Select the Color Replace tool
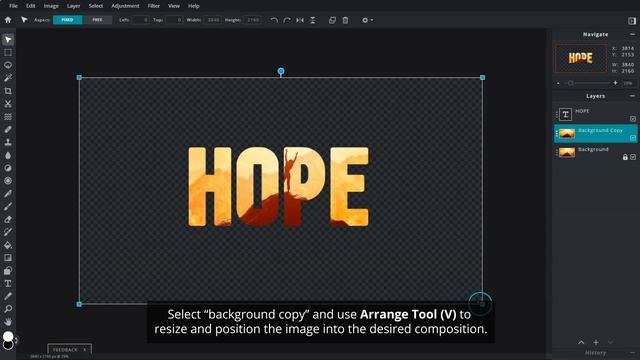Screen dimensions: 640x360 (8, 232)
